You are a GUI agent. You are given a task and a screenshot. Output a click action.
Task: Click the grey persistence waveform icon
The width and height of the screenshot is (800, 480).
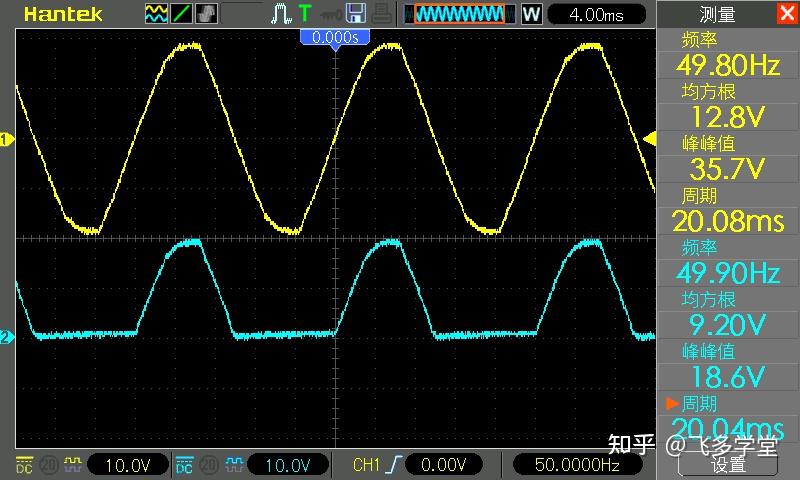[x=206, y=14]
